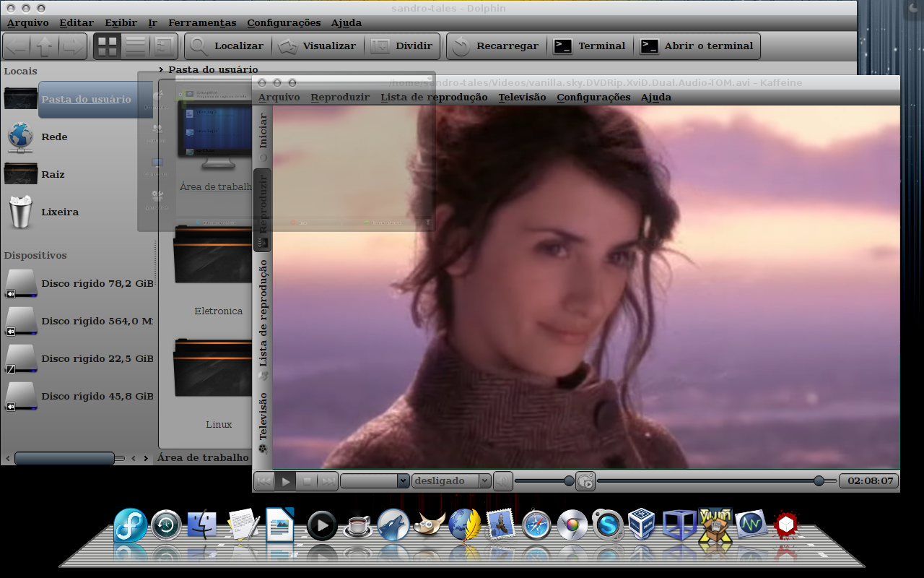Viewport: 924px width, 578px height.
Task: Select Disco rígido 564,0 device
Action: click(79, 321)
